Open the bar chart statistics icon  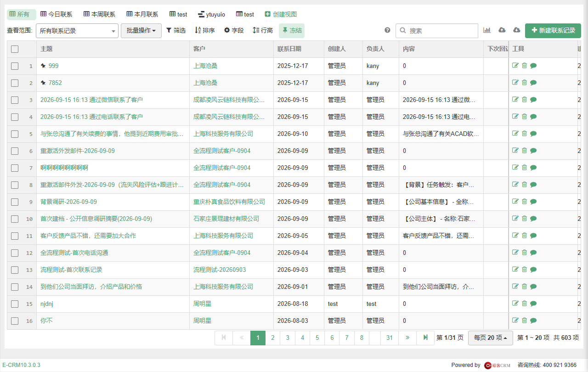pyautogui.click(x=487, y=30)
